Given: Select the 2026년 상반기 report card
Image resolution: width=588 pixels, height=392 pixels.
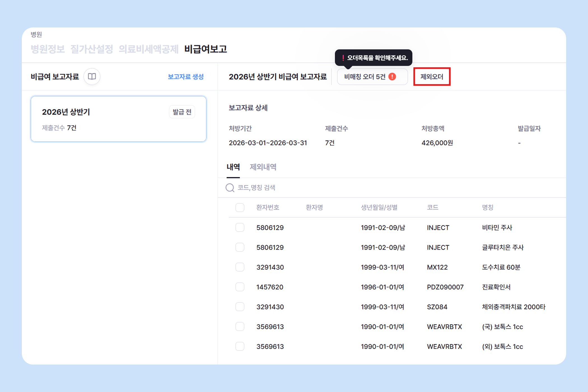Looking at the screenshot, I should coord(118,119).
